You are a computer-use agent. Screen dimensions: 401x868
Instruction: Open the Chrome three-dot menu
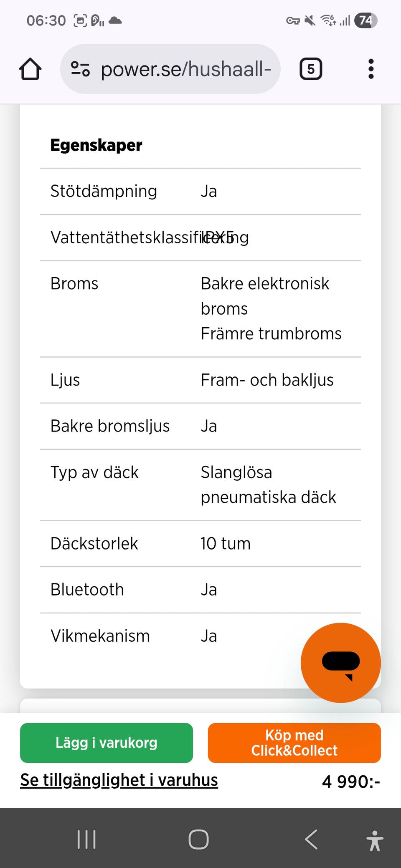pyautogui.click(x=371, y=69)
